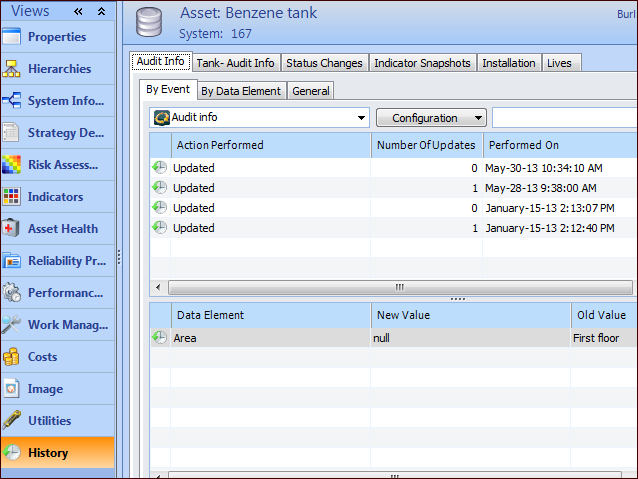Open the Work Management wrench icon

coord(12,325)
